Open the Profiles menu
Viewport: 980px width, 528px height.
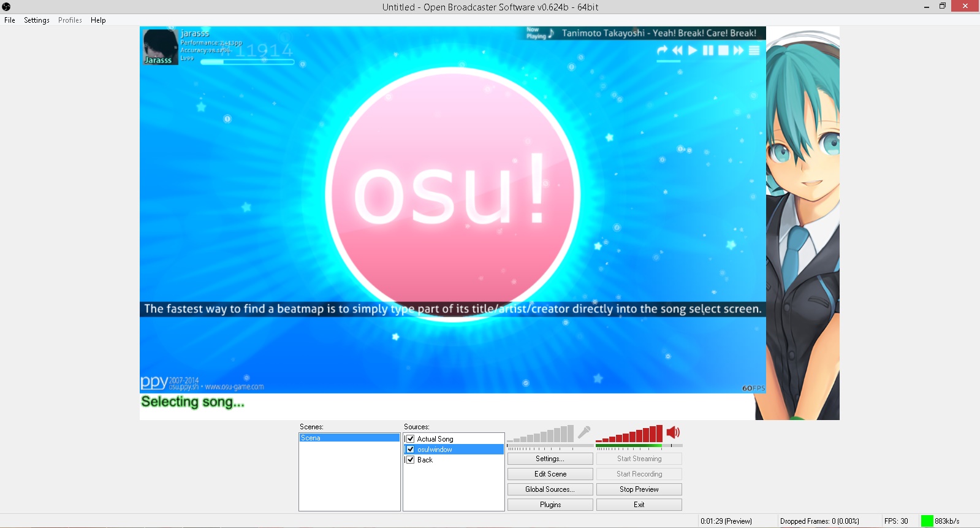70,20
